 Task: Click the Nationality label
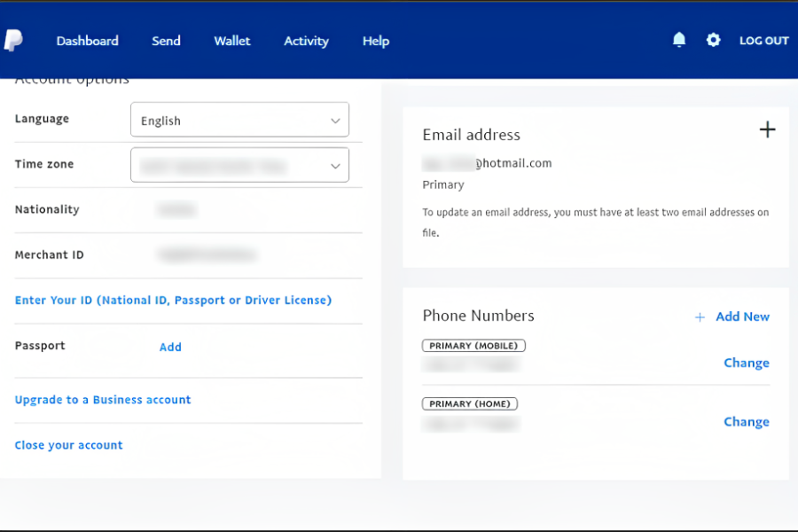[x=47, y=209]
